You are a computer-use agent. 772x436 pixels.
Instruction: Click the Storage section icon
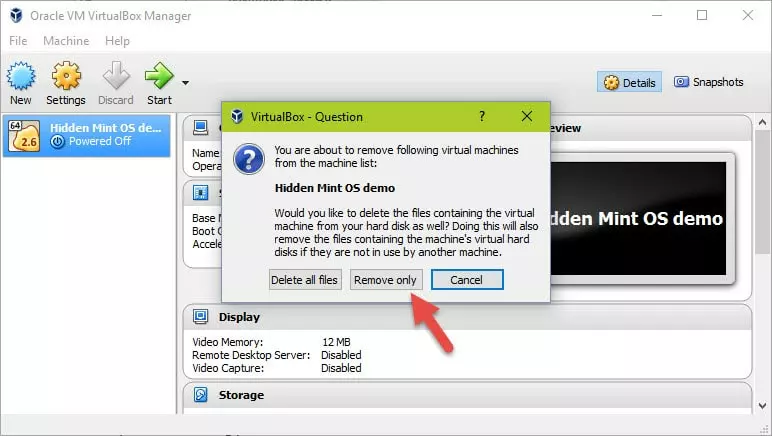[x=200, y=395]
